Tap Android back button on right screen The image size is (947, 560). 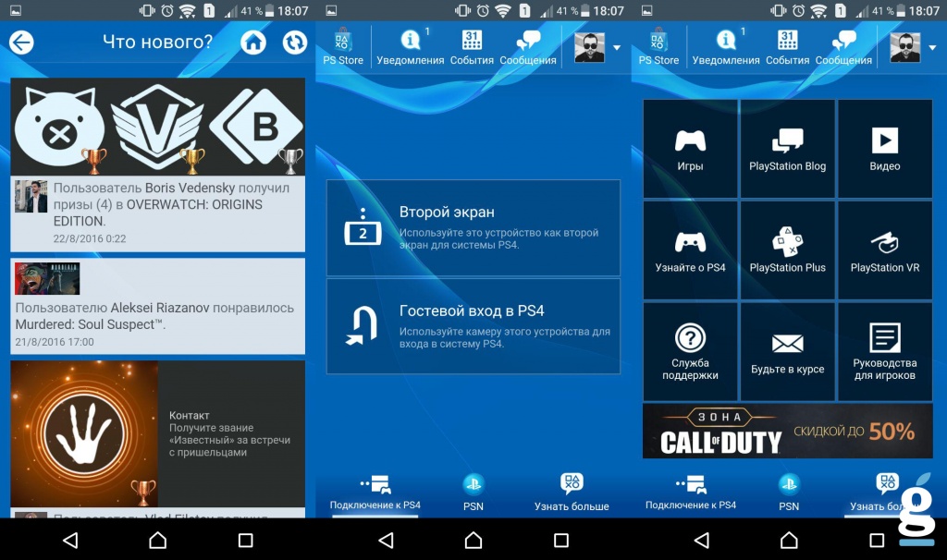pyautogui.click(x=702, y=540)
